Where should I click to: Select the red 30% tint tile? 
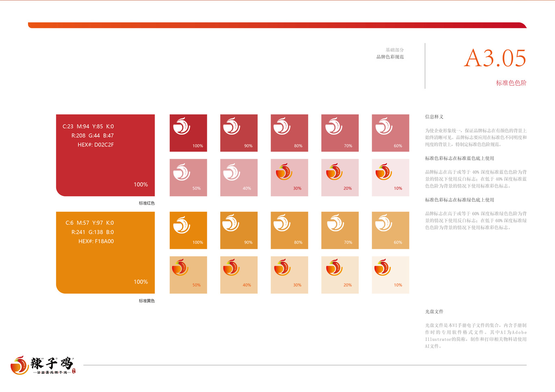[x=289, y=178]
